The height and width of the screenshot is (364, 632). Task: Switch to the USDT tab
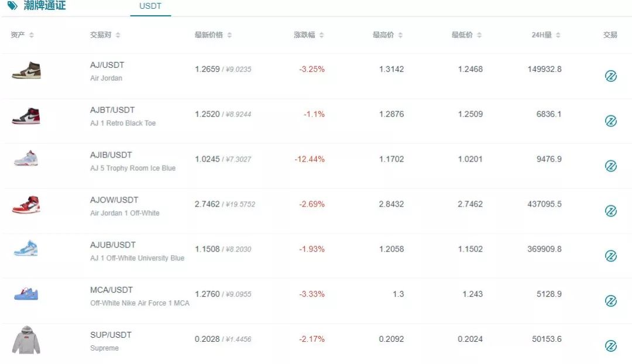click(150, 6)
